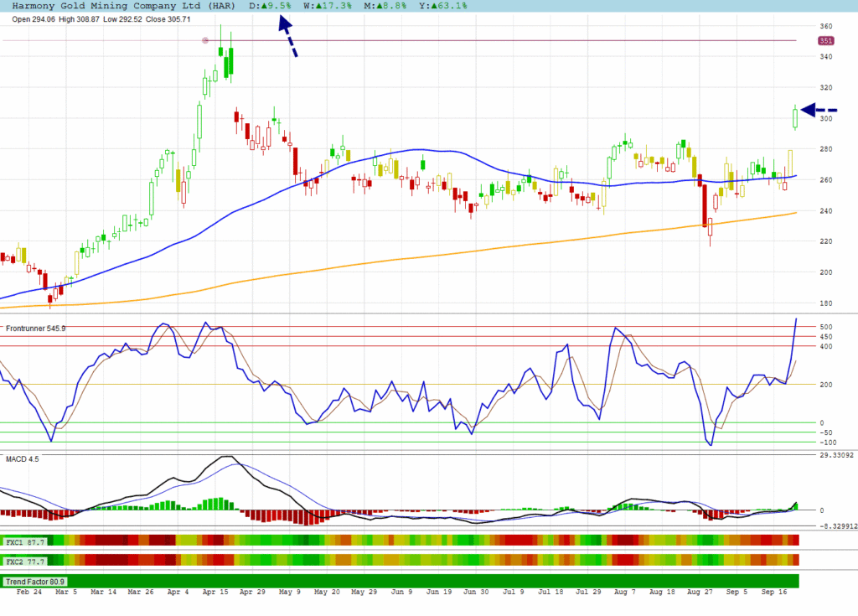858x616 pixels.
Task: Click the green Trend Factor bar
Action: tap(419, 581)
